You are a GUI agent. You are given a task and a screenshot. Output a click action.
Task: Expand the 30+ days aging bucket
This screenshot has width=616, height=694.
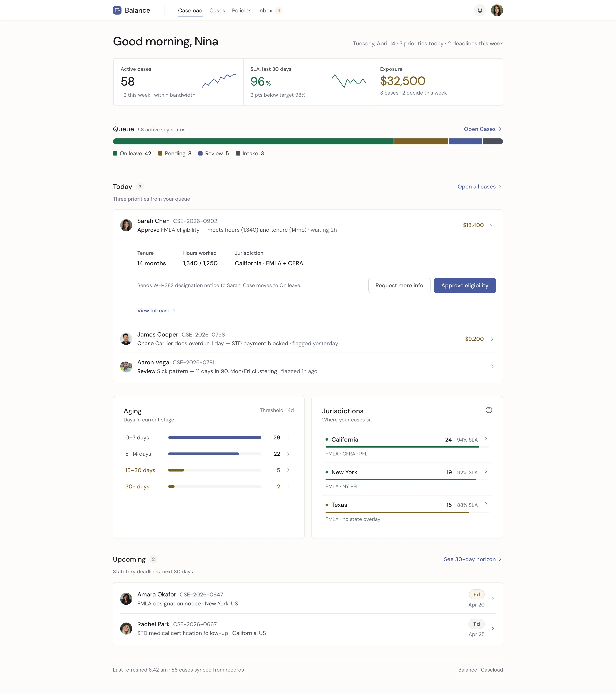(x=288, y=486)
